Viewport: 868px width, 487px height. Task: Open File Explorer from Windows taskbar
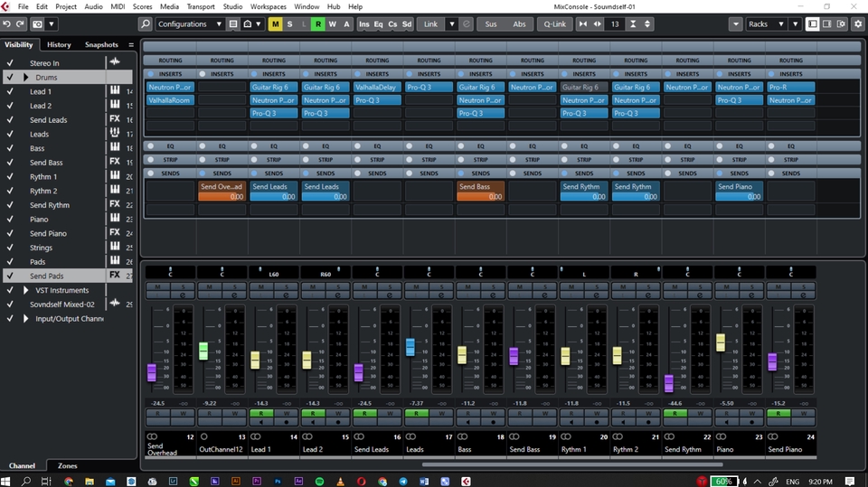pos(90,481)
